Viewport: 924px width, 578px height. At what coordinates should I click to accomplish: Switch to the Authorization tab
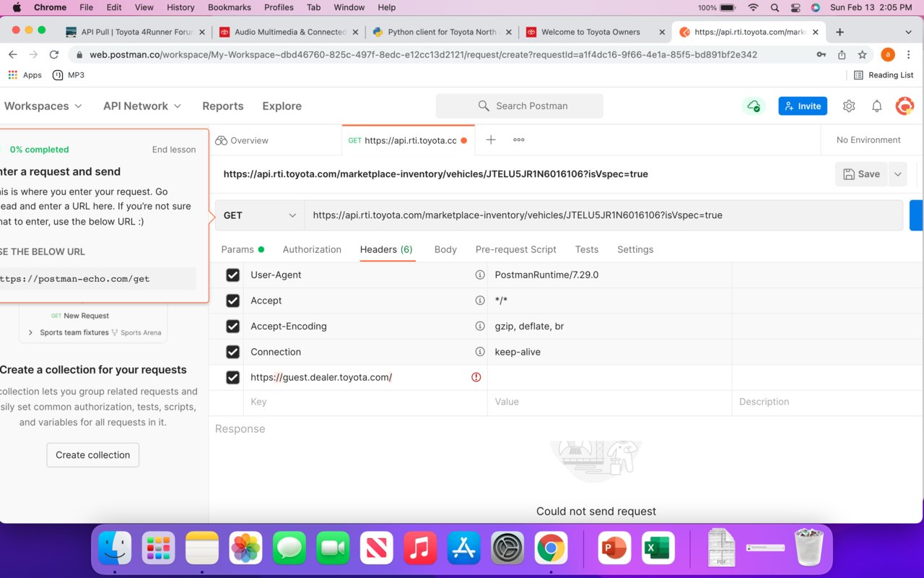(312, 249)
